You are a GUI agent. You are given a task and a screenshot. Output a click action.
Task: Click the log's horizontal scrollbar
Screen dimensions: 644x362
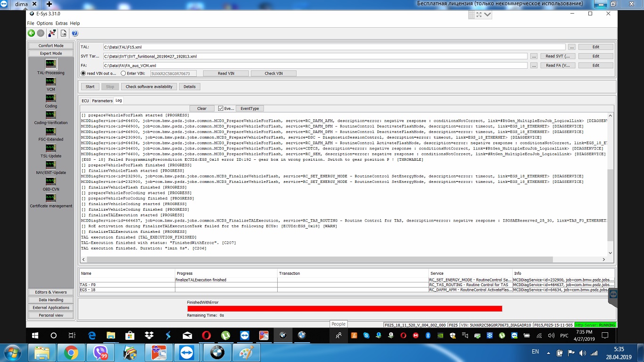pos(344,260)
